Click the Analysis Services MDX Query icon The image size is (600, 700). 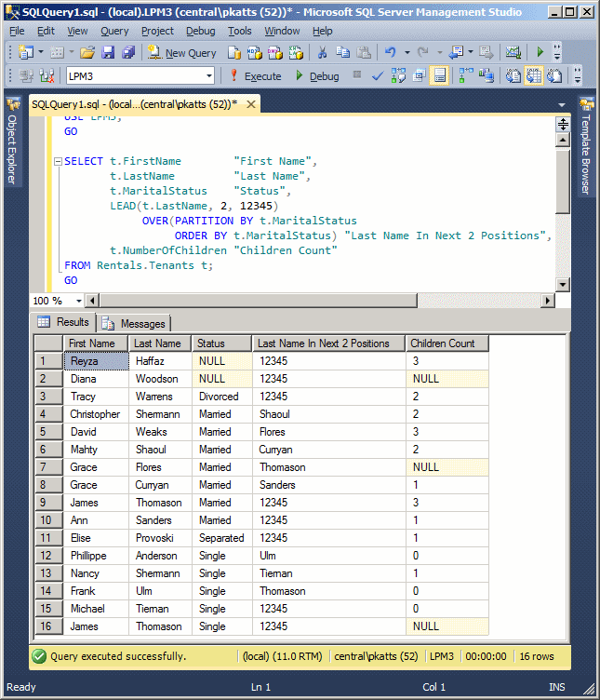click(255, 53)
